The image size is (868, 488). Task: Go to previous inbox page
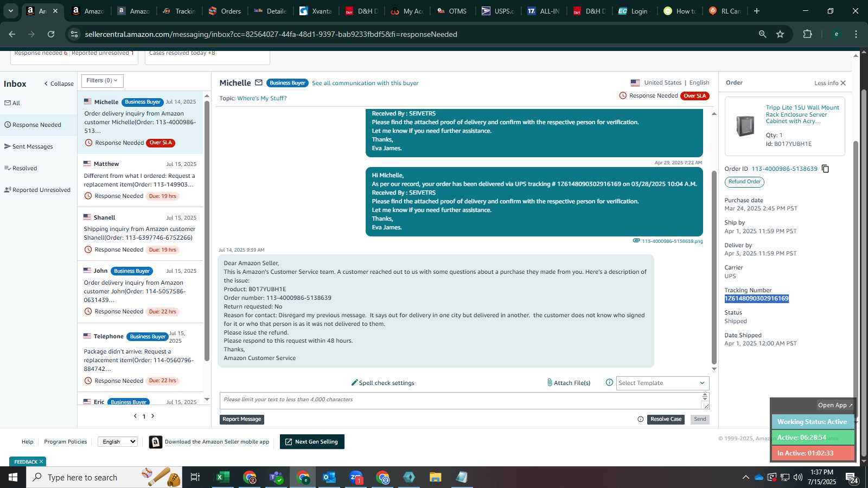(135, 416)
